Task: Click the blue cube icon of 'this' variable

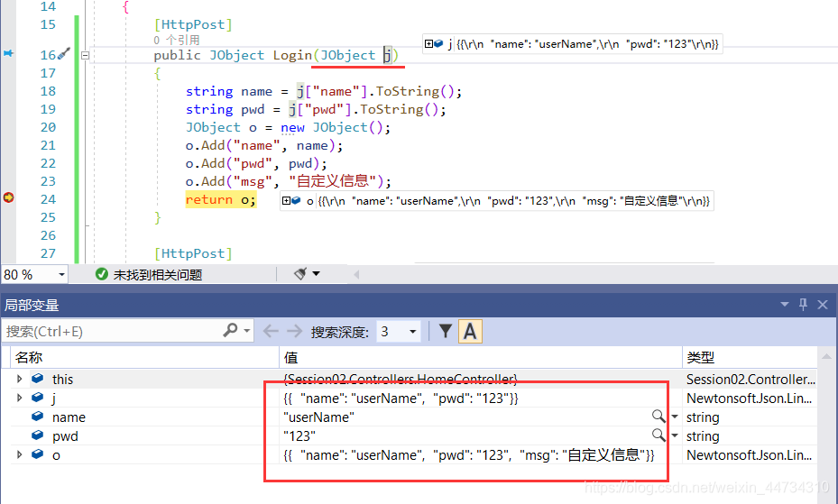Action: click(37, 379)
